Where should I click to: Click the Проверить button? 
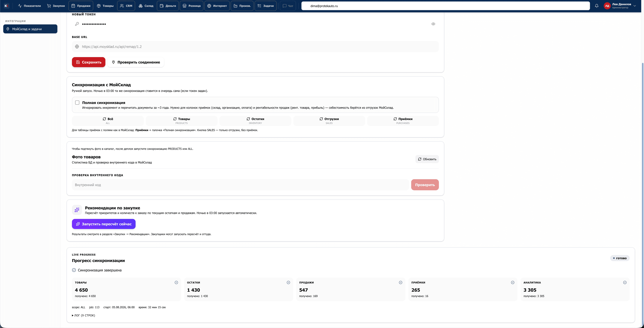425,185
